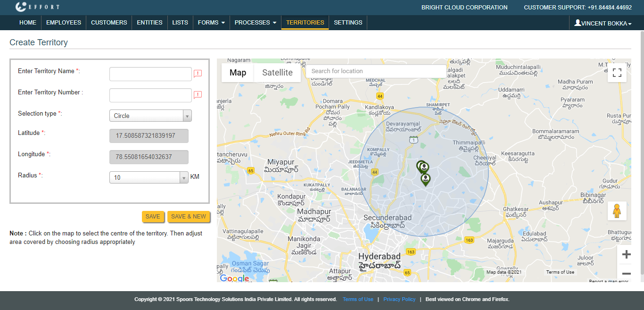
Task: Click Territory Name validation error icon
Action: click(198, 74)
